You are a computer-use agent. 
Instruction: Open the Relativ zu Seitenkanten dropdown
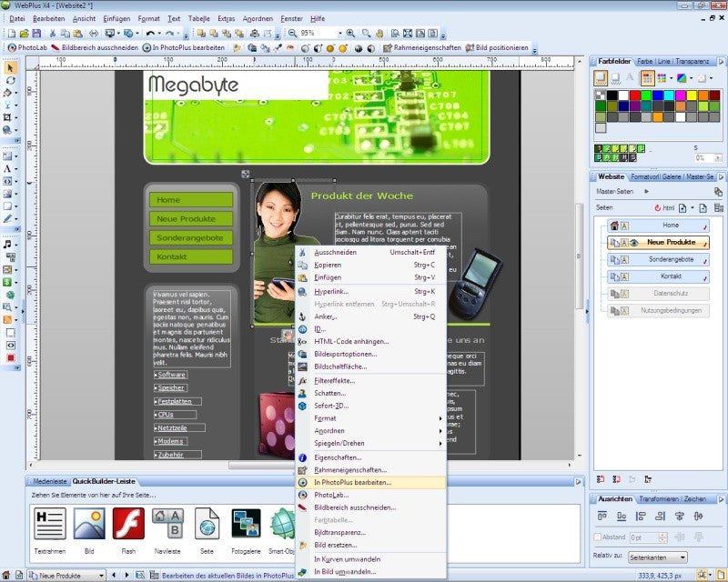click(658, 557)
